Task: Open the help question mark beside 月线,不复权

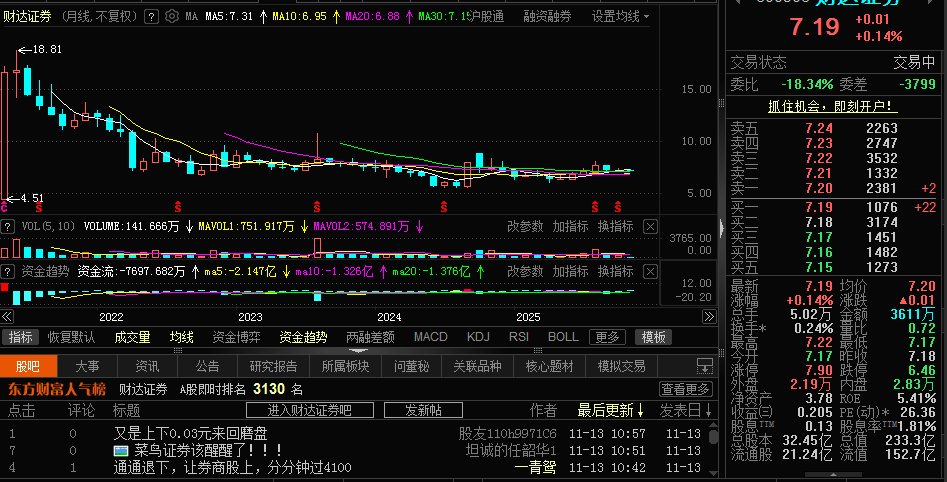Action: click(x=151, y=16)
